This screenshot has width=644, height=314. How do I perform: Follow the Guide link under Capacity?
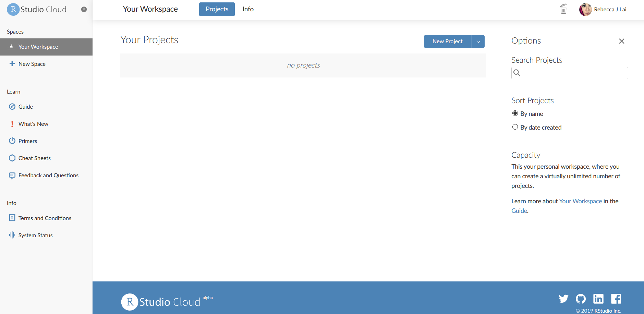tap(519, 211)
